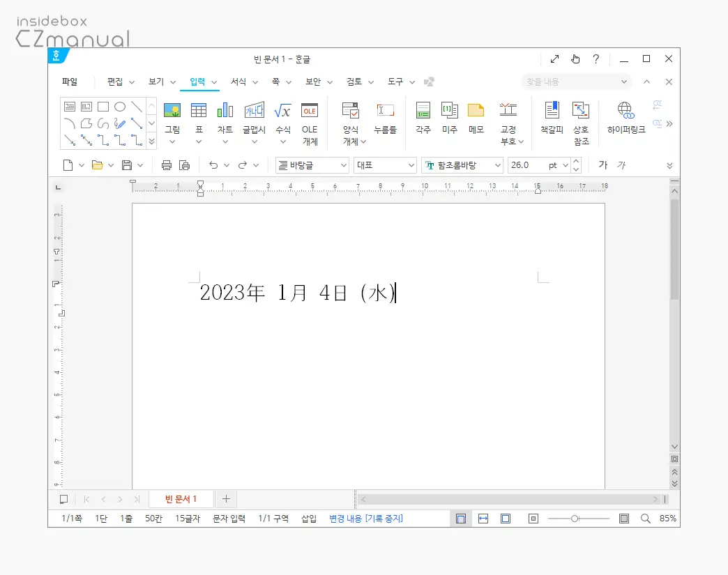The height and width of the screenshot is (575, 728).
Task: Insert a chart using 차트 icon
Action: [225, 111]
